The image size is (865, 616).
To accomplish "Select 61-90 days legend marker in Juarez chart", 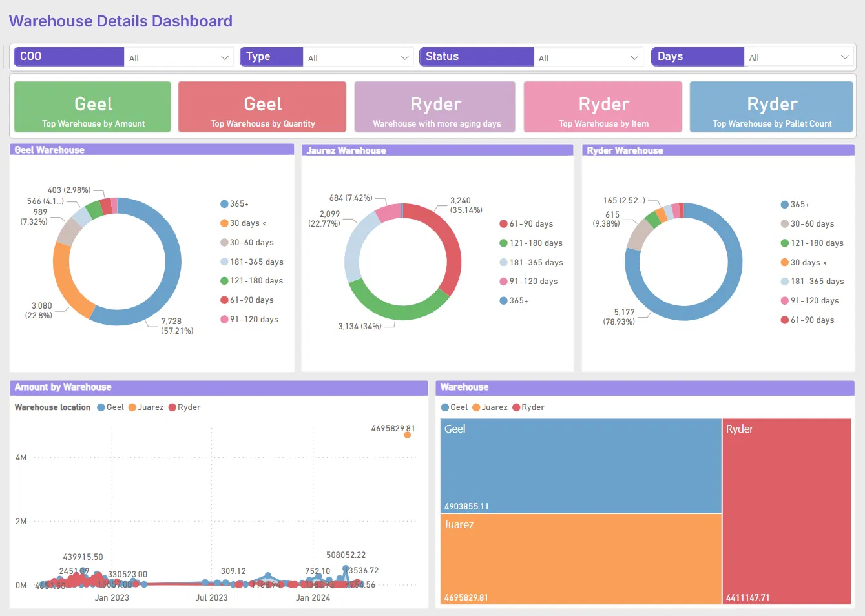I will point(503,224).
